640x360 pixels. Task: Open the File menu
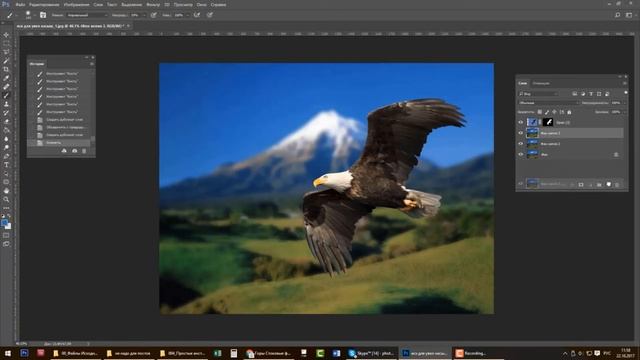coord(20,5)
